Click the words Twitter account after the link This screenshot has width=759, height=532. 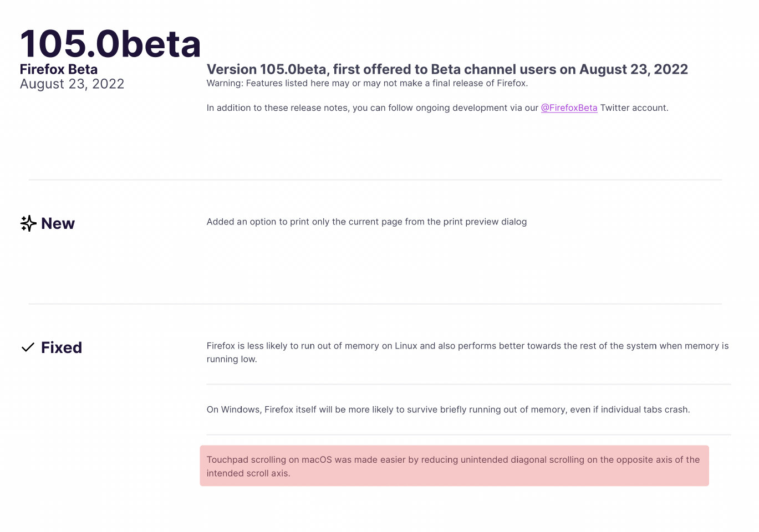tap(634, 108)
